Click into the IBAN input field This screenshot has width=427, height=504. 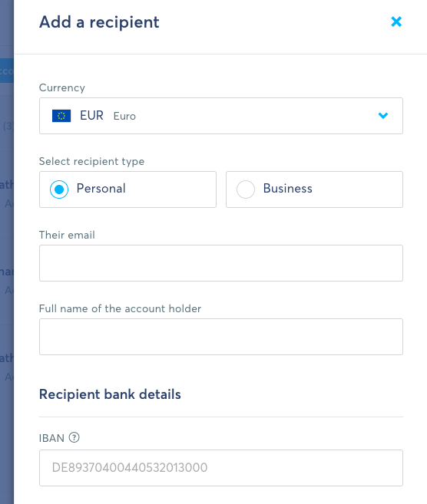[x=221, y=468]
